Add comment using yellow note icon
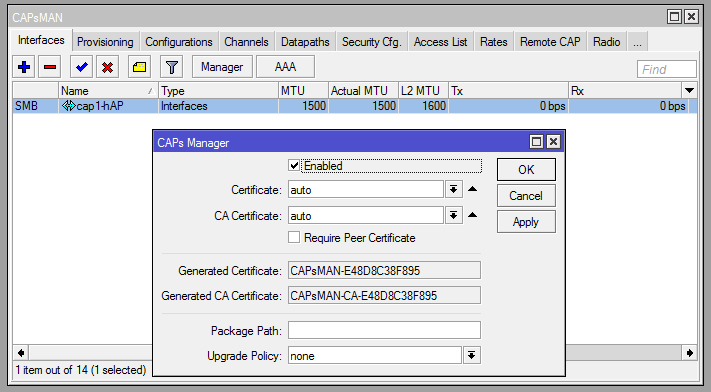Screen dimensions: 711x392 [139, 67]
